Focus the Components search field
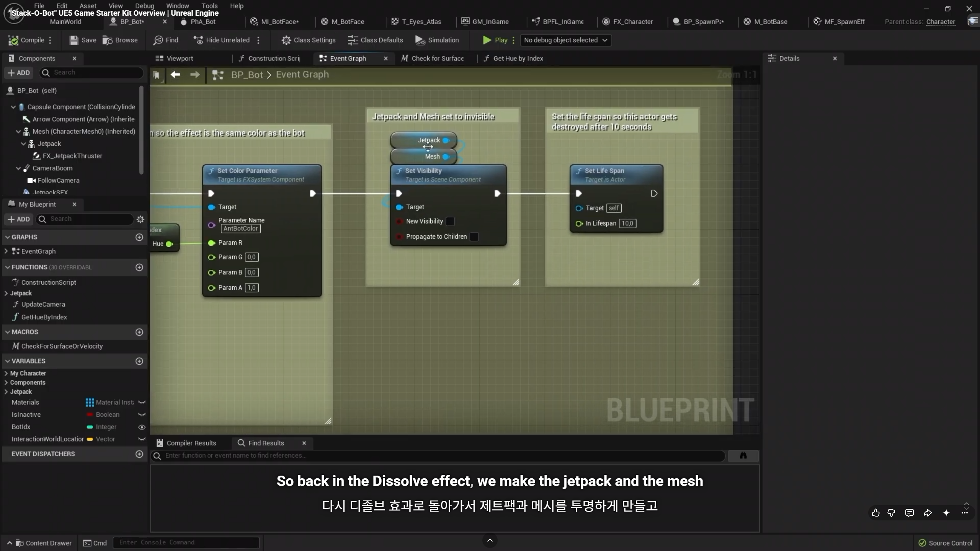 pos(92,73)
